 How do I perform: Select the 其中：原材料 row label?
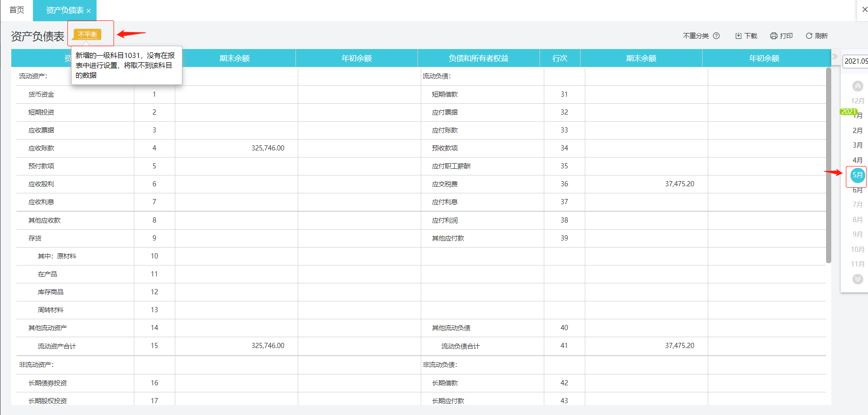tap(57, 256)
